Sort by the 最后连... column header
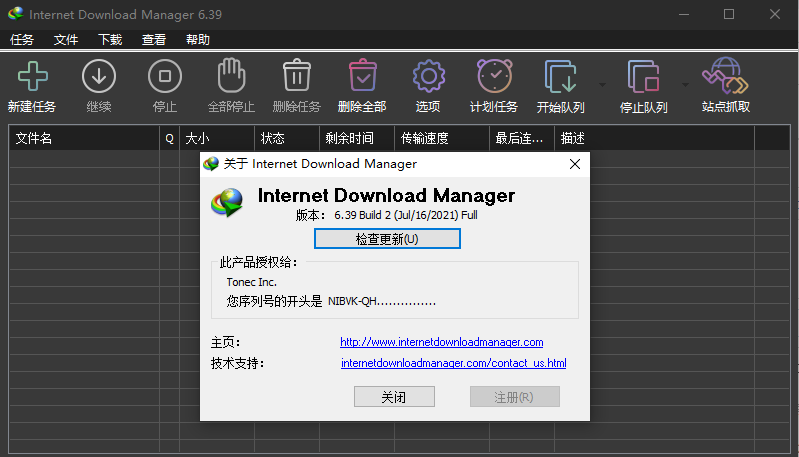The image size is (799, 457). (x=522, y=138)
